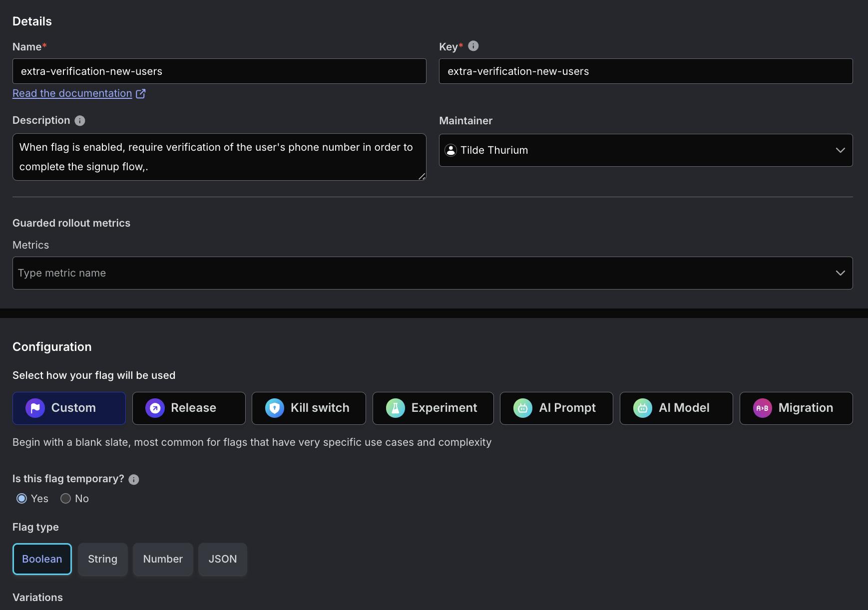This screenshot has height=610, width=868.
Task: Click the Key field info icon
Action: coord(473,46)
